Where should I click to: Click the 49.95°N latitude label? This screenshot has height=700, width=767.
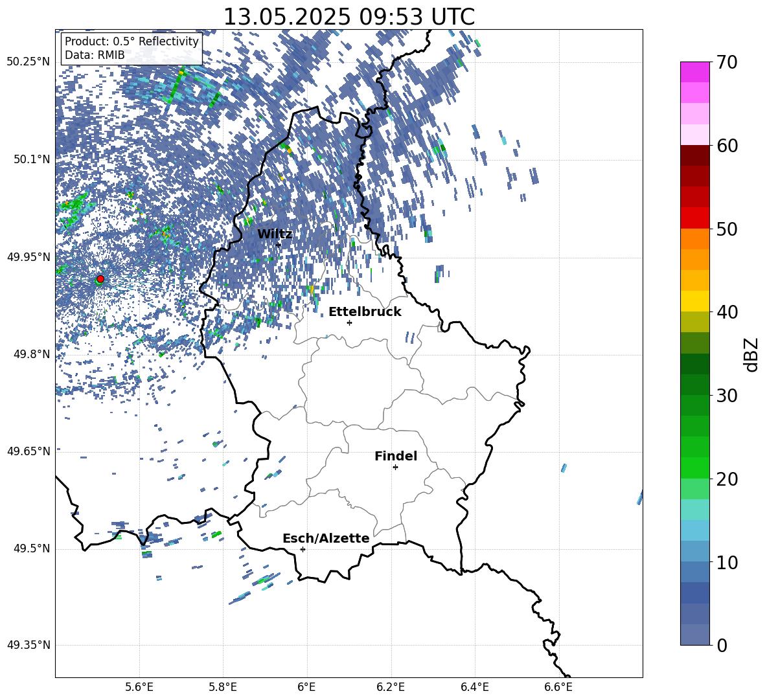(x=29, y=256)
